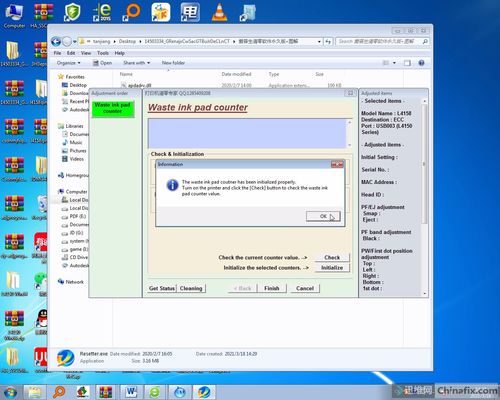This screenshot has height=400, width=500.
Task: Sort files by the Name column header
Action: tap(126, 74)
